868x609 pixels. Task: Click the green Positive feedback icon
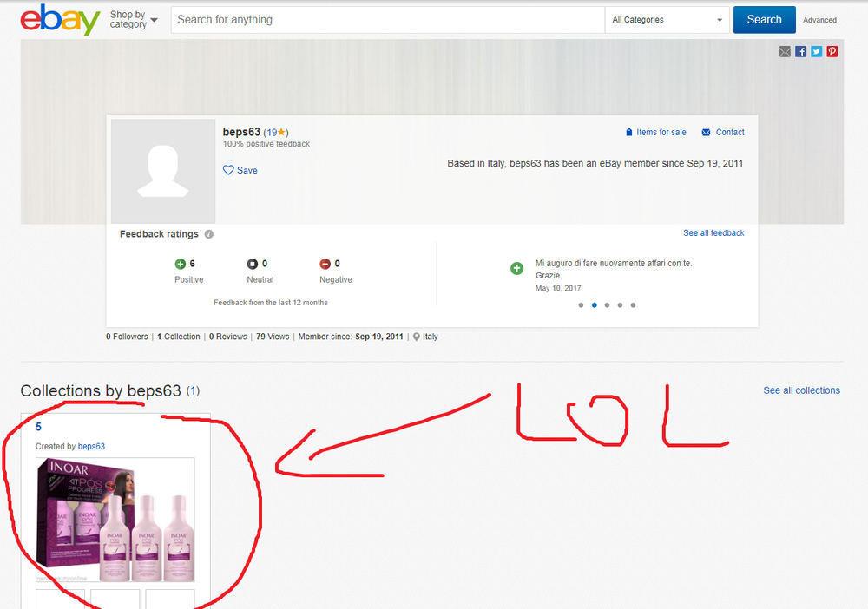click(181, 264)
